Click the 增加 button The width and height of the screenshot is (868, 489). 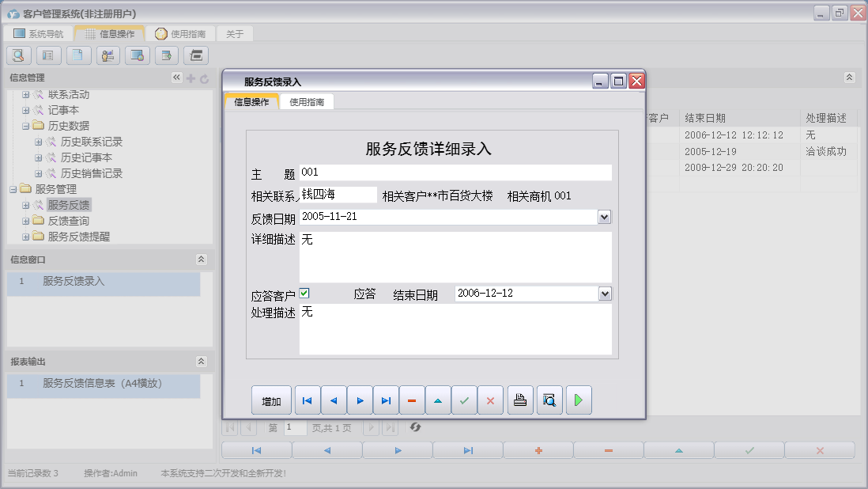point(271,401)
